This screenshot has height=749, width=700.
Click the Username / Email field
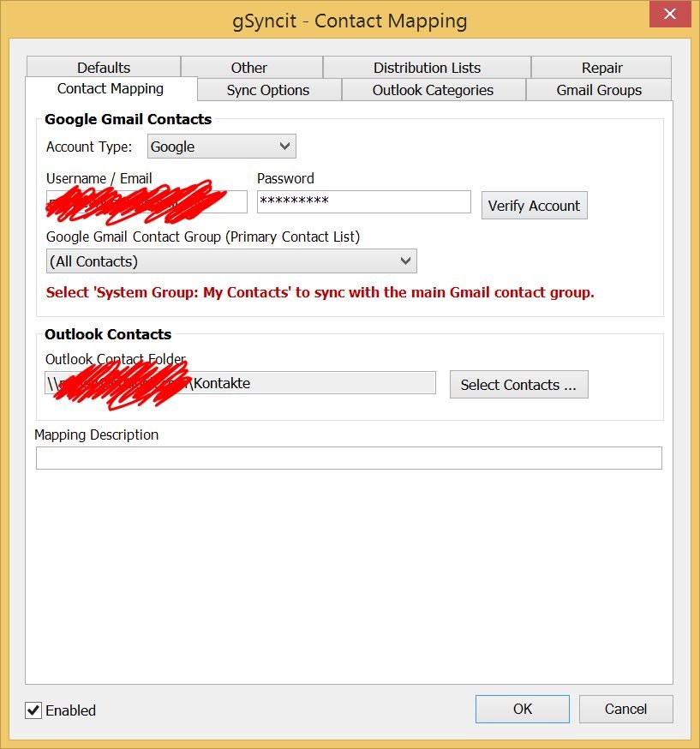coord(147,201)
